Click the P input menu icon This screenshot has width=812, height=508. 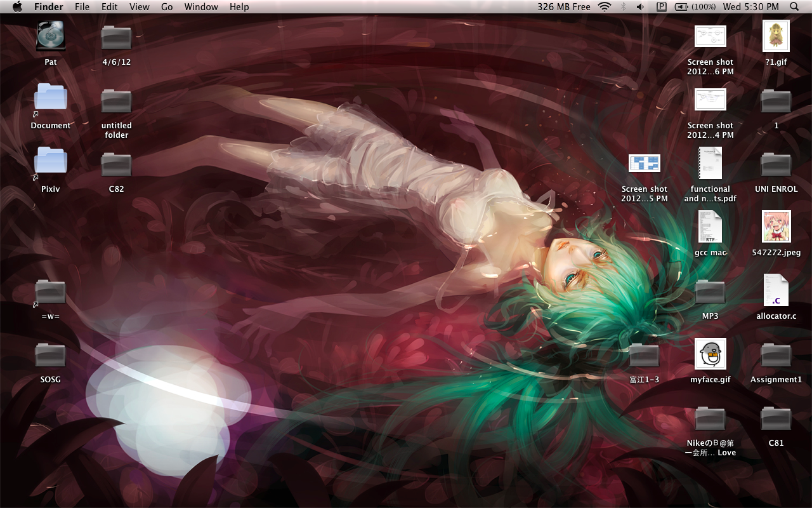(662, 7)
